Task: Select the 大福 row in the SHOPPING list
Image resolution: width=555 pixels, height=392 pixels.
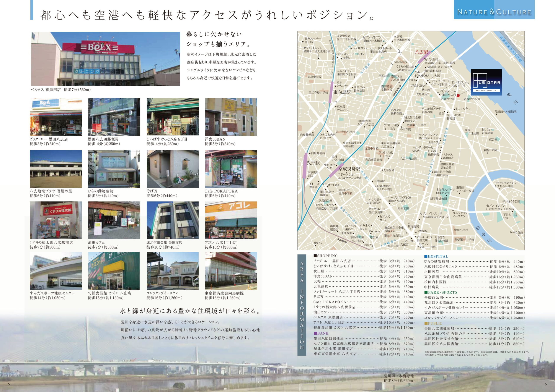Action: 364,281
